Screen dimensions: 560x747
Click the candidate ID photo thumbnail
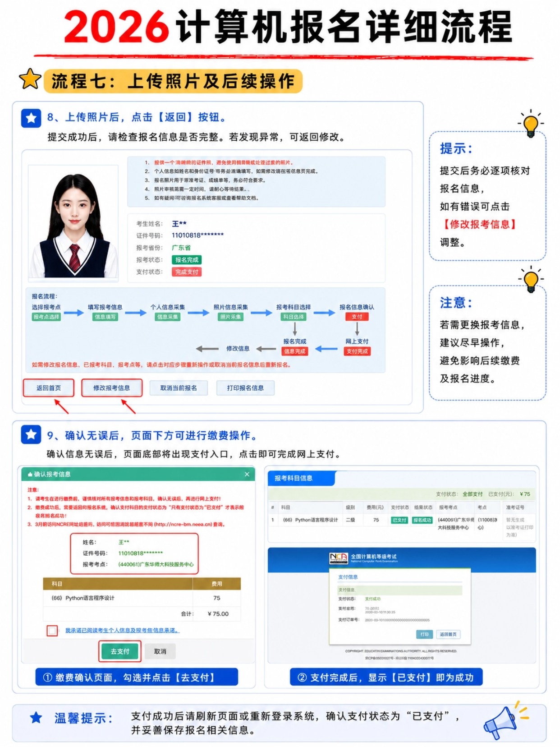(x=73, y=223)
